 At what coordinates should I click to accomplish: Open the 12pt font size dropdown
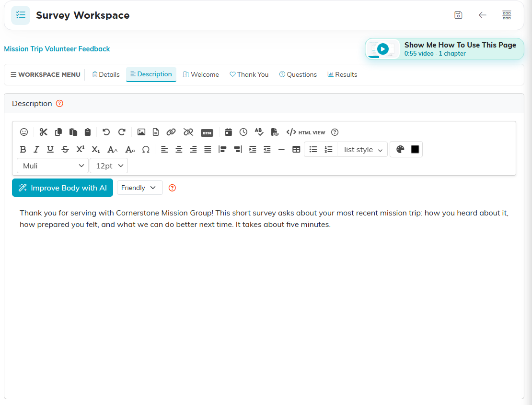click(x=109, y=166)
